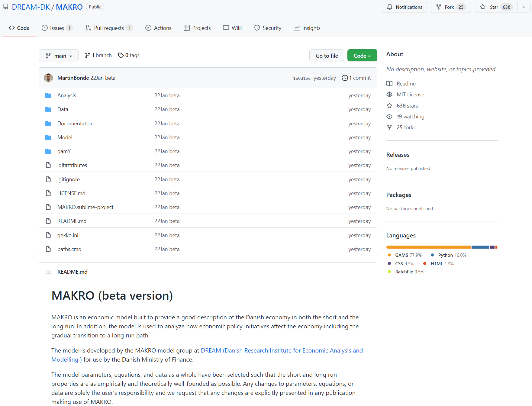Click the Analysis folder icon
This screenshot has height=406, width=532.
48,95
